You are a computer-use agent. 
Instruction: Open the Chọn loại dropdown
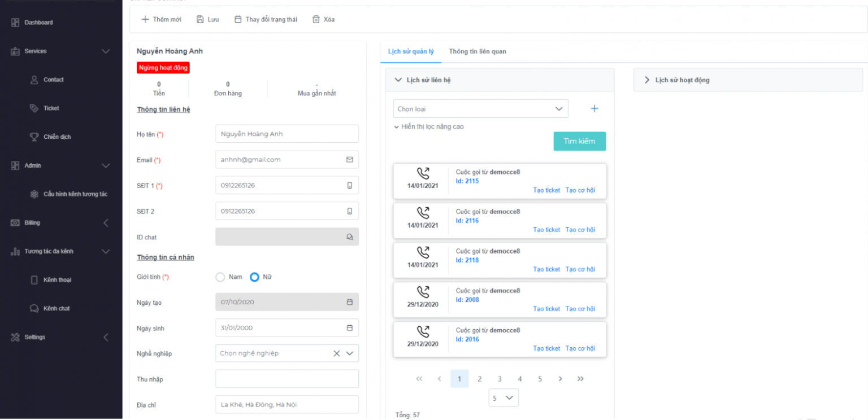tap(480, 109)
